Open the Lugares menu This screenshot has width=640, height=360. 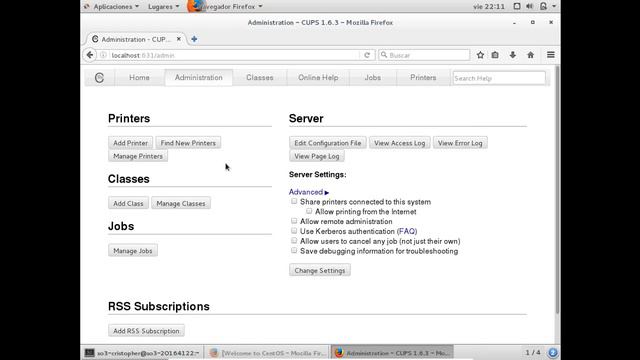point(163,7)
